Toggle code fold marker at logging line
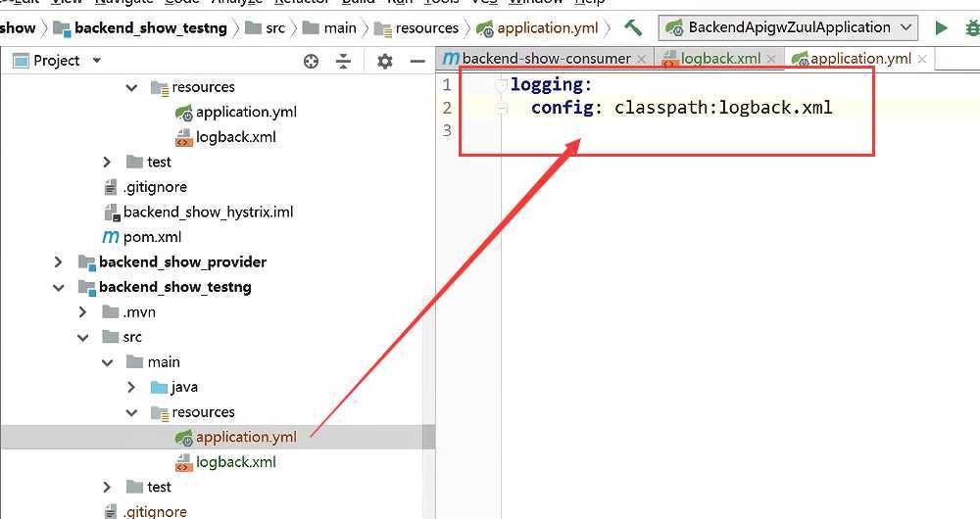 (x=501, y=85)
